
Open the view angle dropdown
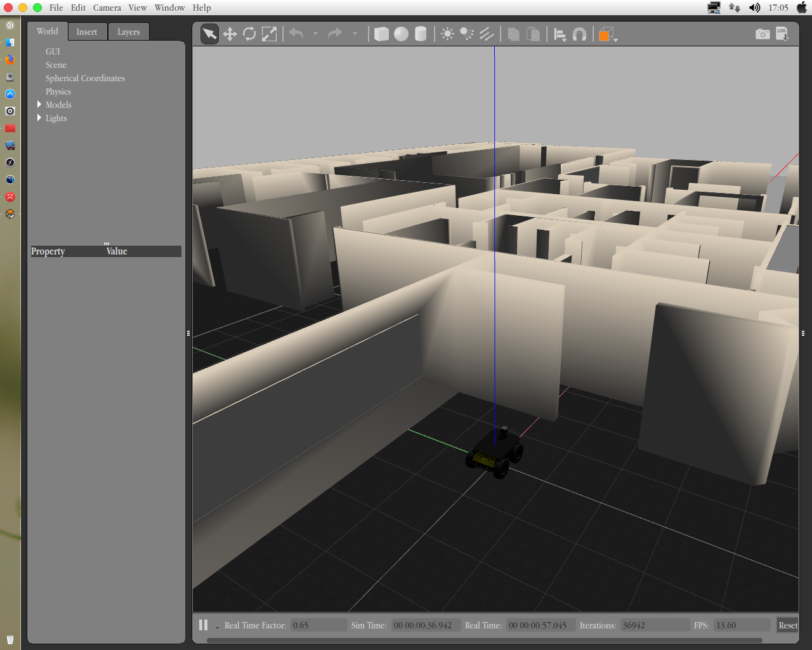pos(608,35)
